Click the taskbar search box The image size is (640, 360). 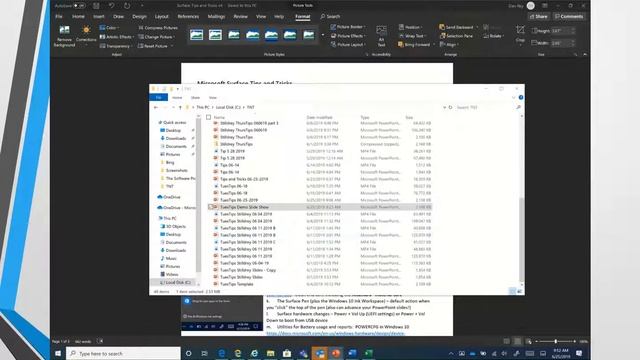pyautogui.click(x=123, y=353)
